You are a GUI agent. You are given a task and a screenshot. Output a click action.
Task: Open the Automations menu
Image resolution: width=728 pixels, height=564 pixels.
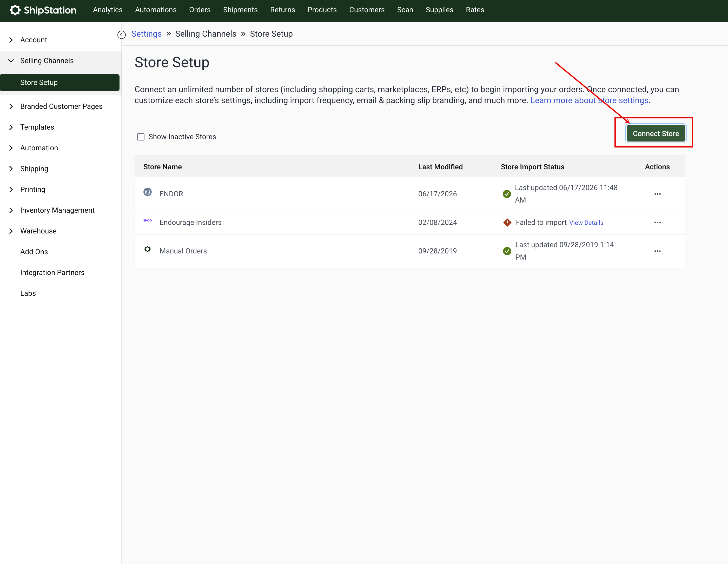coord(156,10)
